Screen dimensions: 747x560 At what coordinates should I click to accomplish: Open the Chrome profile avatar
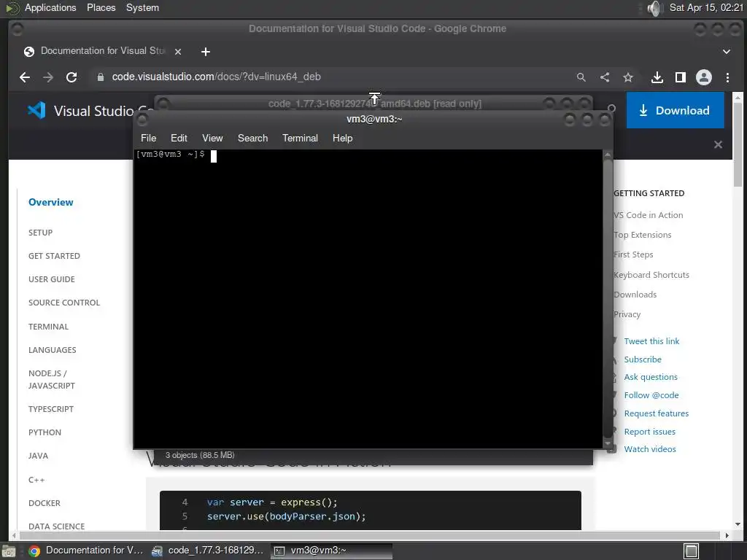704,77
